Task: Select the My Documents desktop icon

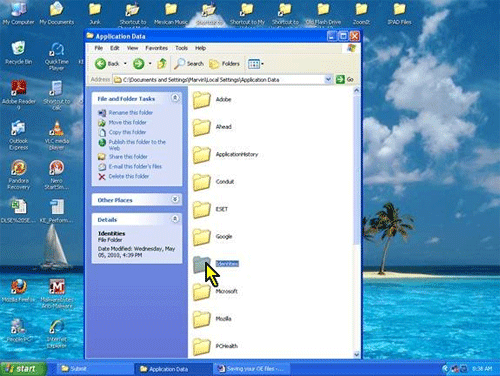Action: [57, 13]
